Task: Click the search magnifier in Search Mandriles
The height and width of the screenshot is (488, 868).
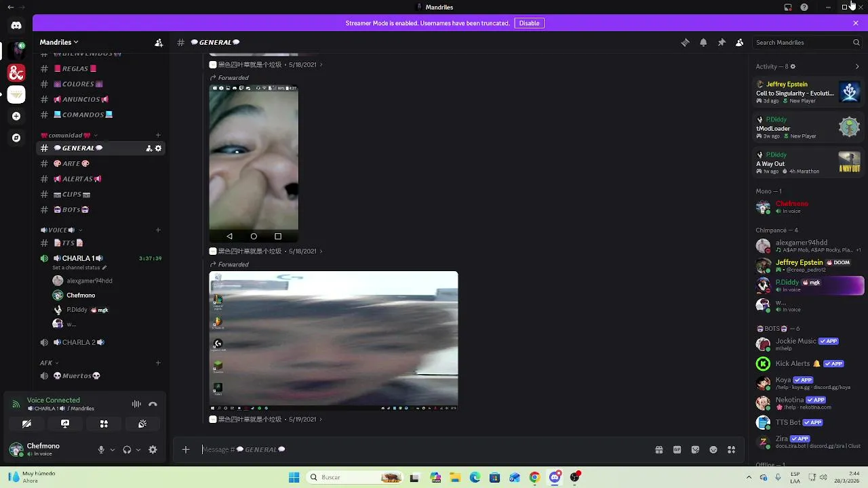Action: 856,42
